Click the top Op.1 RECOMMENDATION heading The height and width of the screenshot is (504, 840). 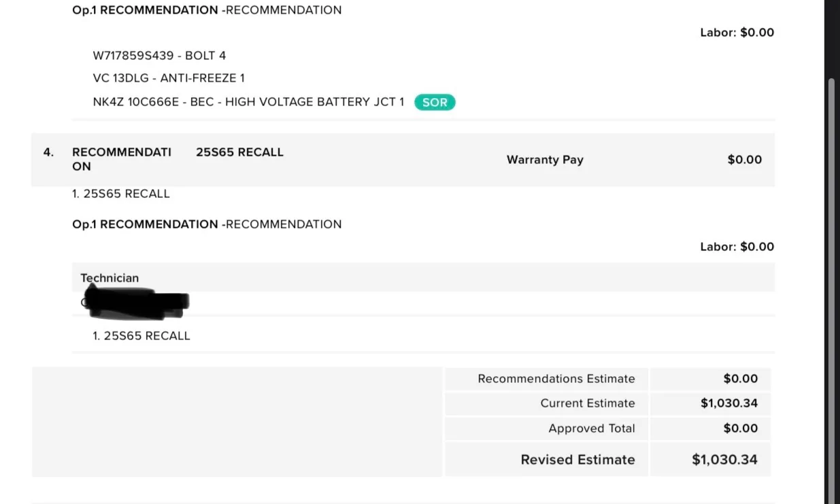coord(207,10)
